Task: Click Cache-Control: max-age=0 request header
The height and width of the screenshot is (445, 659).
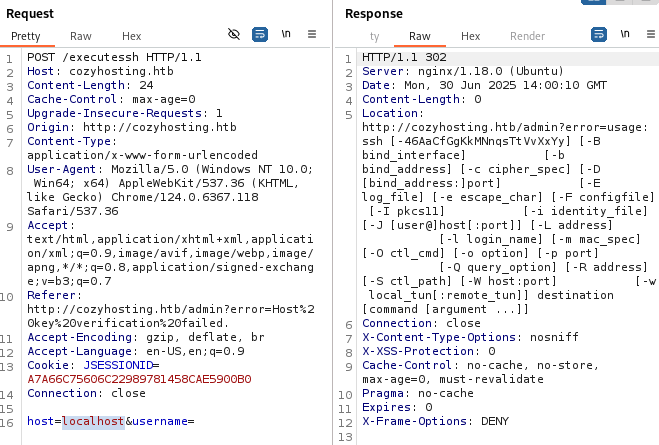Action: [111, 99]
